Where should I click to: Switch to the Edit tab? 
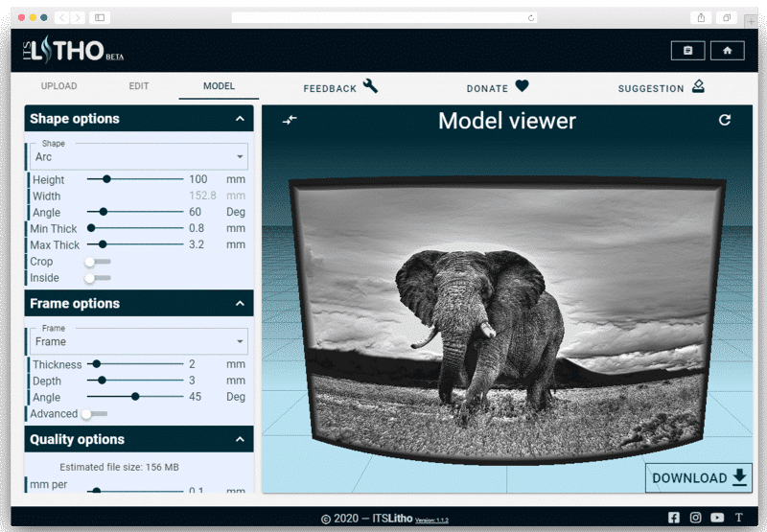pyautogui.click(x=139, y=86)
